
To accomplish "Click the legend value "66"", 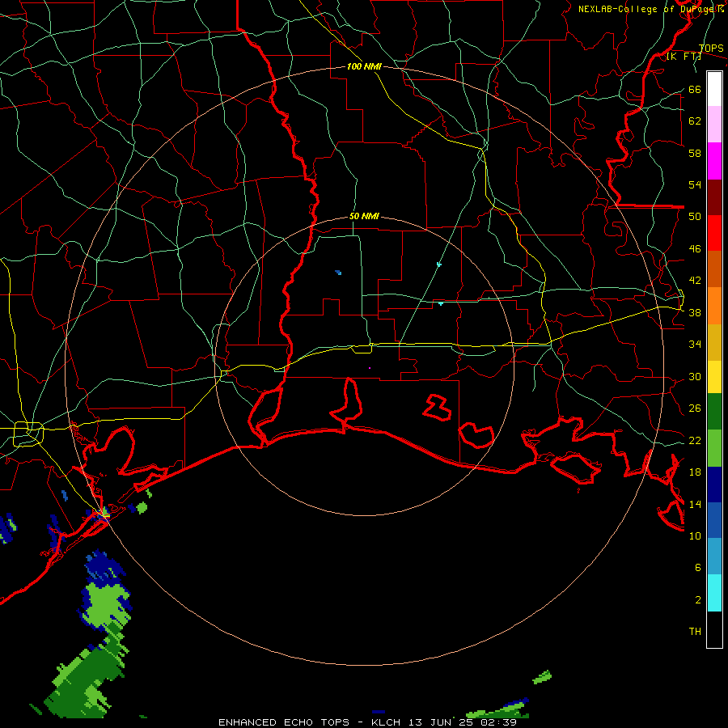I will (x=695, y=89).
